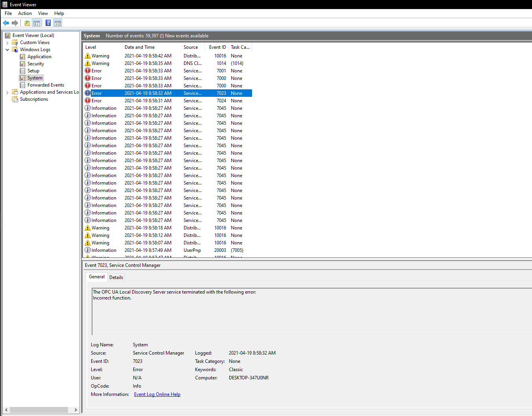Click the Forwarded Events log icon
532x416 pixels.
[22, 85]
